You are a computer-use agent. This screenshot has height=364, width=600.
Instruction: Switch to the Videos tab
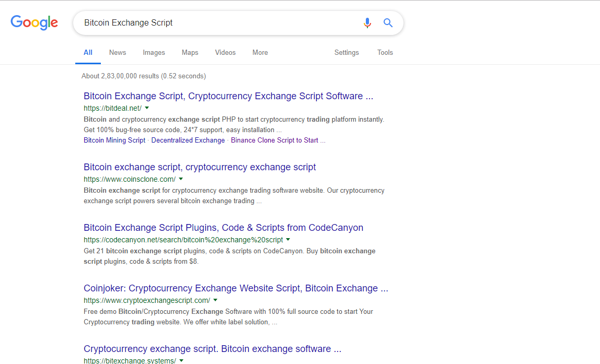[x=225, y=52]
